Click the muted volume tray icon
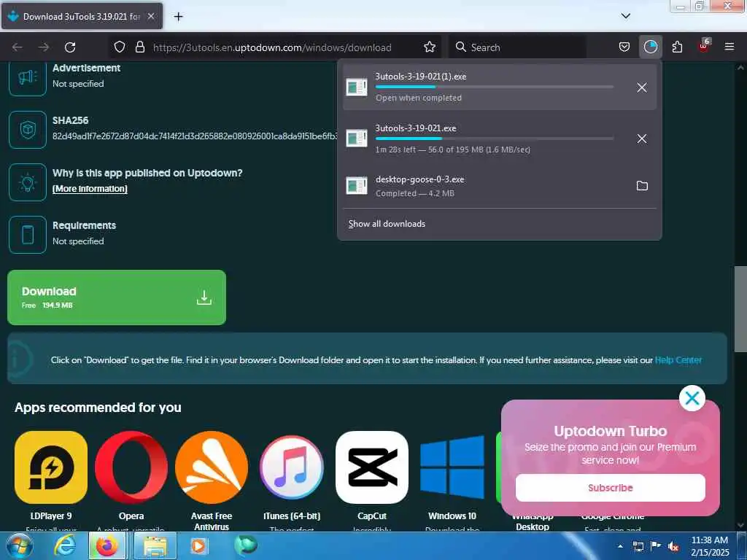747x560 pixels. point(673,546)
